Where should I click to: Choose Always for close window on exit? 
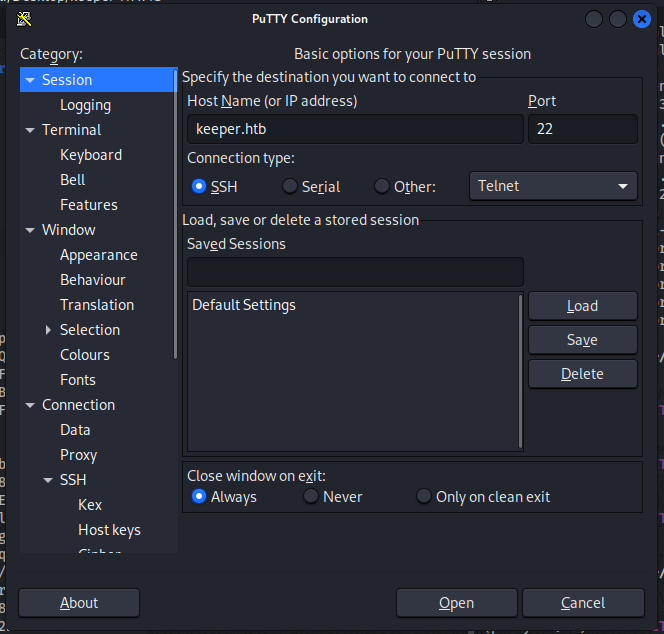tap(199, 496)
